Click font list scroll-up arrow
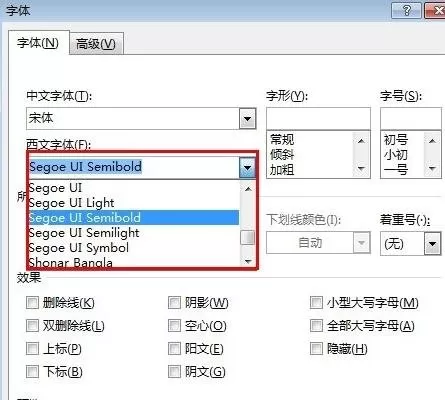This screenshot has width=445, height=400. pos(248,189)
